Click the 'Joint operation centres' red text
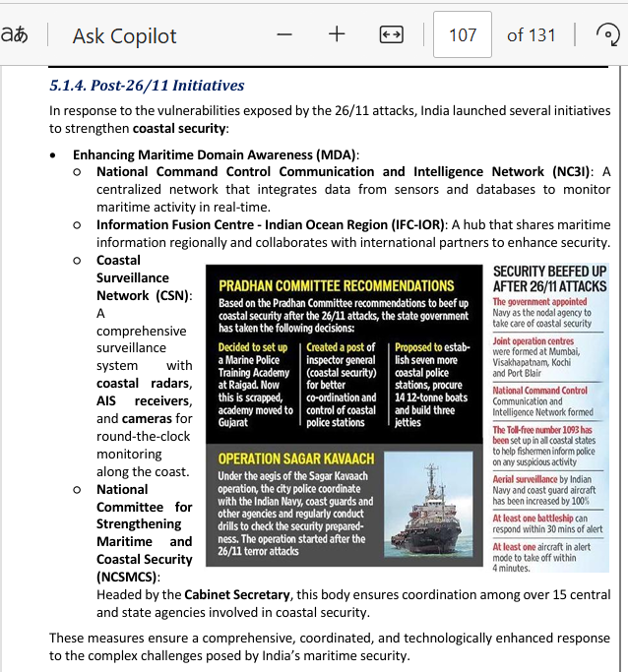The image size is (628, 672). [535, 341]
